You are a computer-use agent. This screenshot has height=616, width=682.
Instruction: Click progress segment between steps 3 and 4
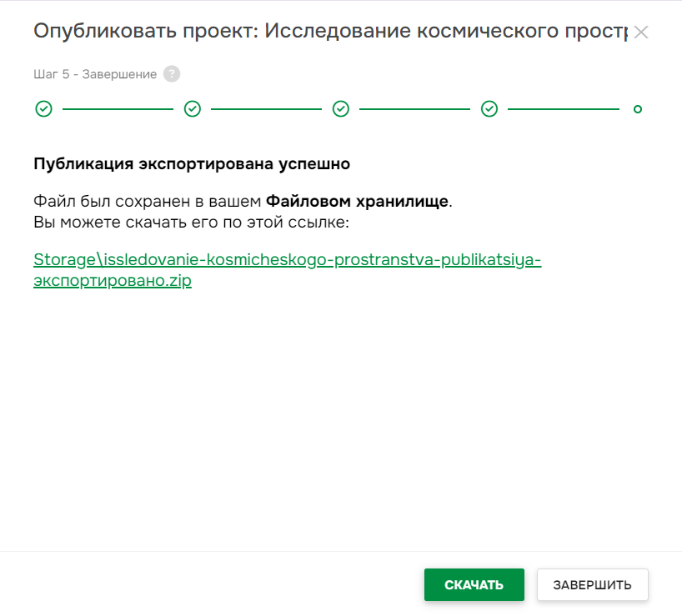(x=415, y=108)
